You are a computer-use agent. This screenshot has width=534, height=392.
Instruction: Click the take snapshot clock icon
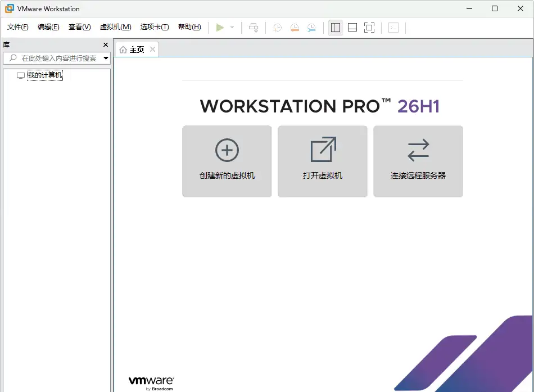278,28
